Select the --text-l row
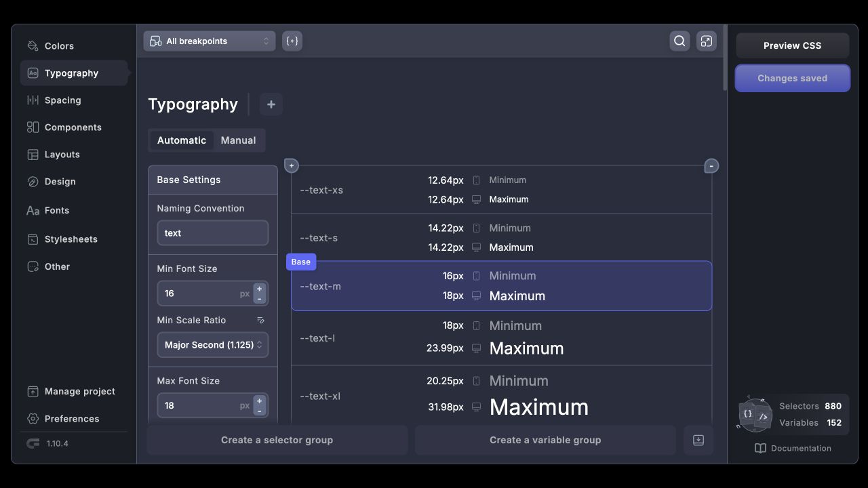Viewport: 868px width, 488px height. [502, 338]
